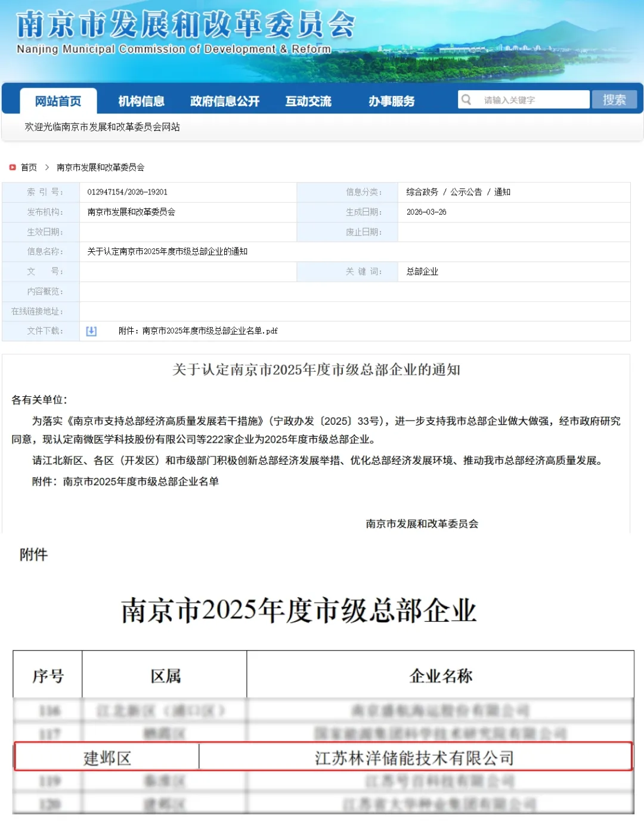
Task: Click the PDF attachment download icon
Action: 91,331
